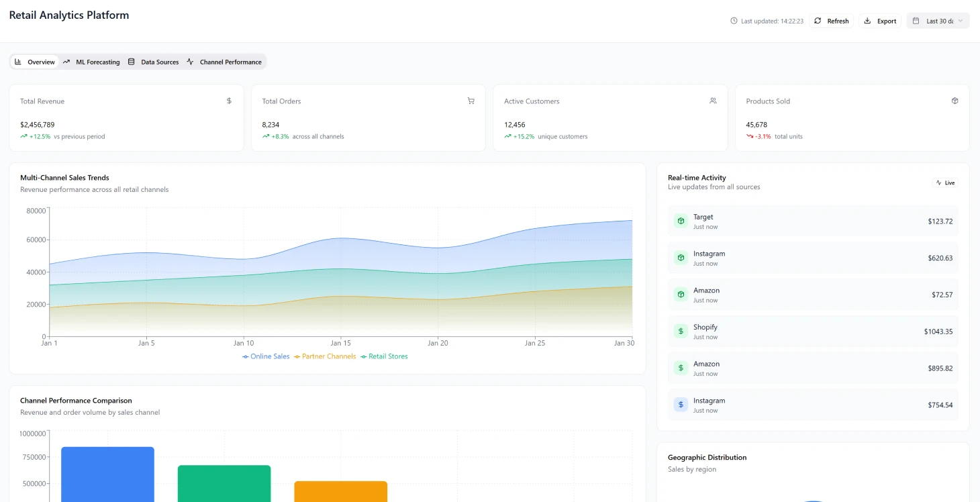Click the Export button
The image size is (980, 502).
[x=880, y=21]
